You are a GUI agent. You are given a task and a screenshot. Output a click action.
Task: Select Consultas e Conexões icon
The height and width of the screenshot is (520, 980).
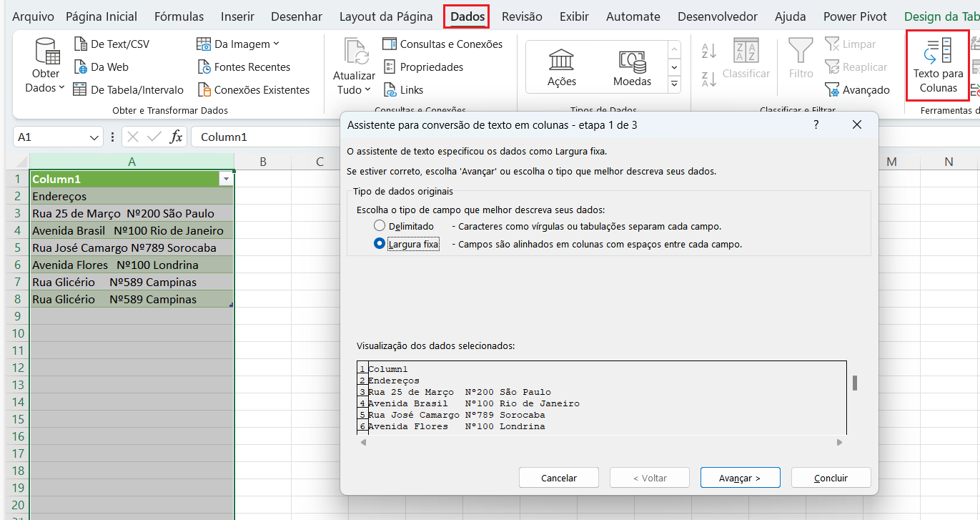click(x=390, y=44)
